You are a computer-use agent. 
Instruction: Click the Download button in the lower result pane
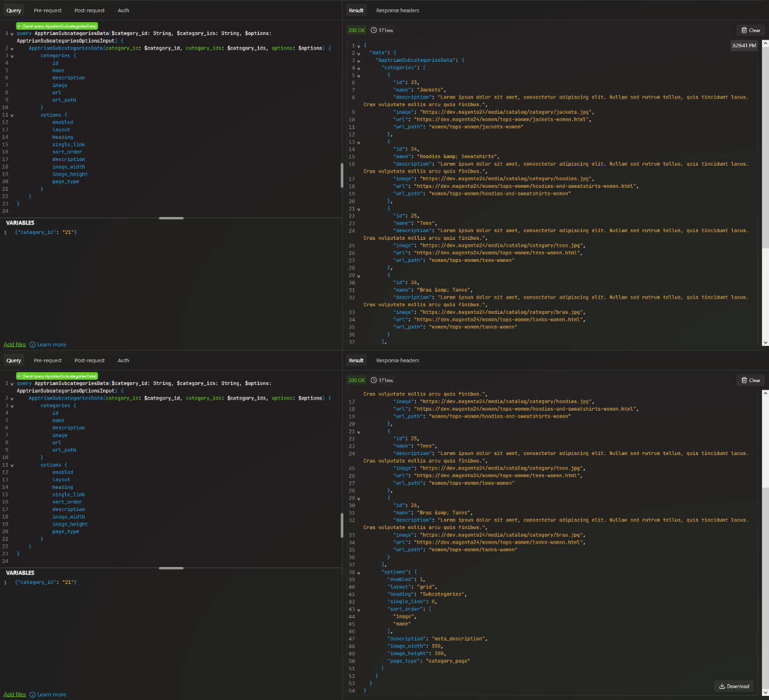[734, 686]
